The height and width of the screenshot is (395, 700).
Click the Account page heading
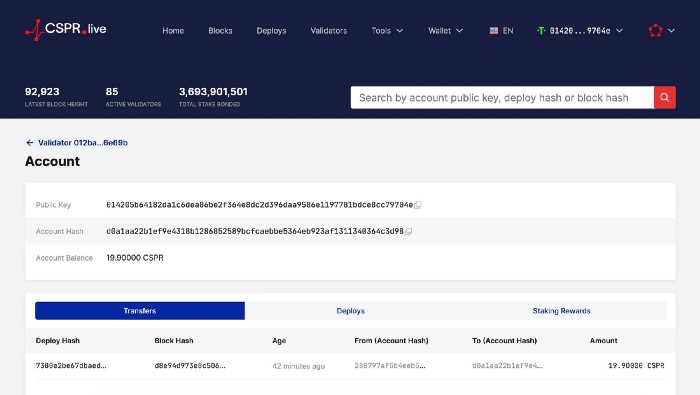click(x=52, y=161)
